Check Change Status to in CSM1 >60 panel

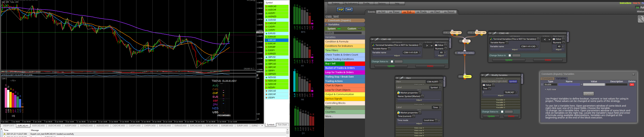click(x=392, y=61)
